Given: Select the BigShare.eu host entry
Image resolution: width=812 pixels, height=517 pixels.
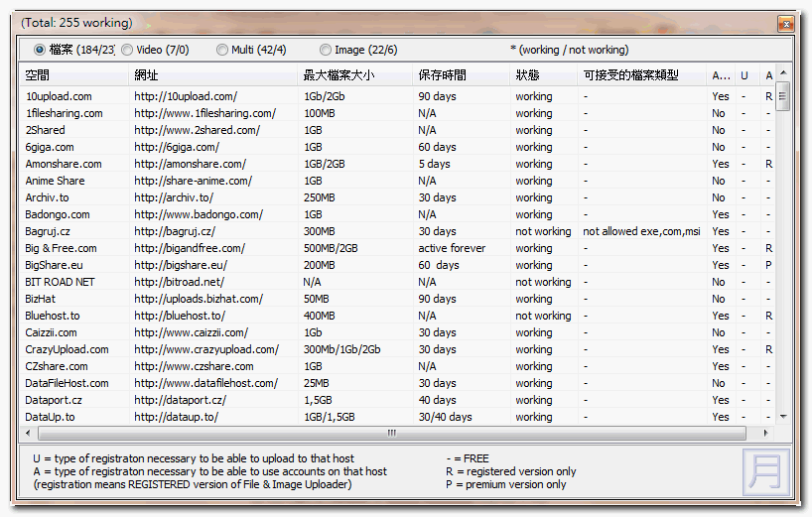Looking at the screenshot, I should pyautogui.click(x=54, y=265).
